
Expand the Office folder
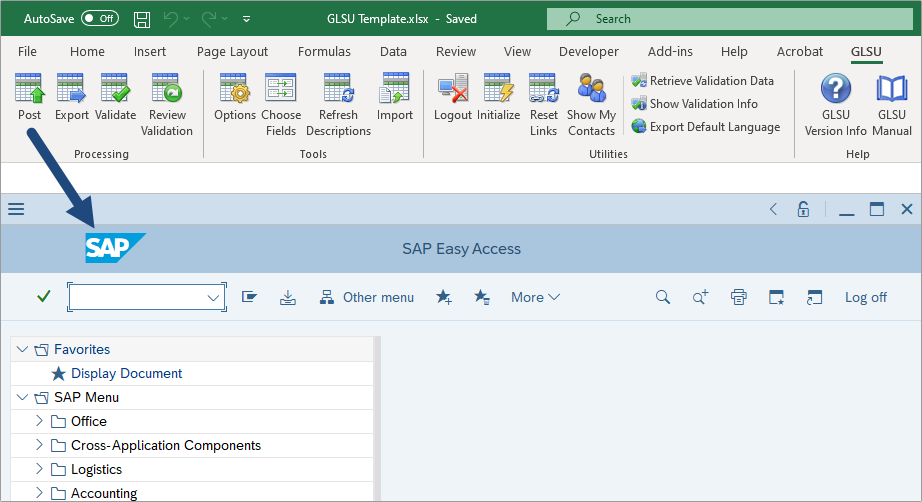click(39, 421)
